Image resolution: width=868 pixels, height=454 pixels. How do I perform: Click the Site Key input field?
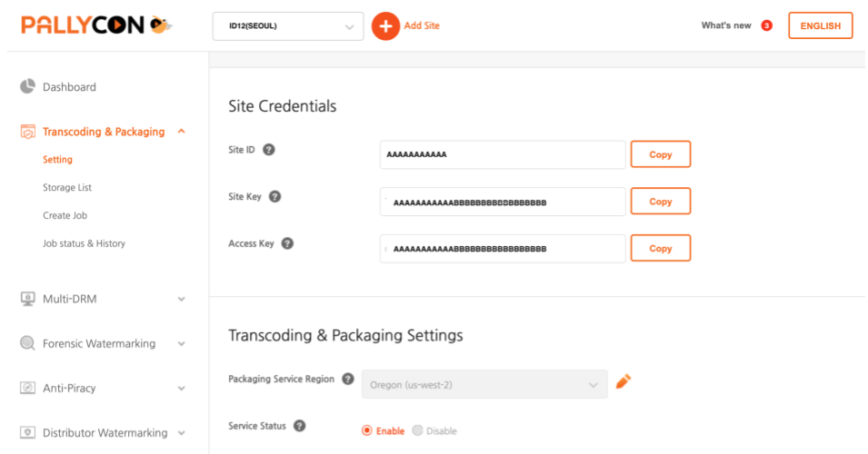point(503,202)
